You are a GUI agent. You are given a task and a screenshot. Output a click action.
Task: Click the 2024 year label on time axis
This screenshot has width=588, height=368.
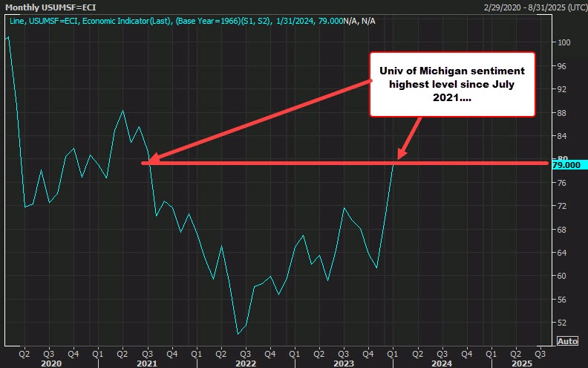442,364
